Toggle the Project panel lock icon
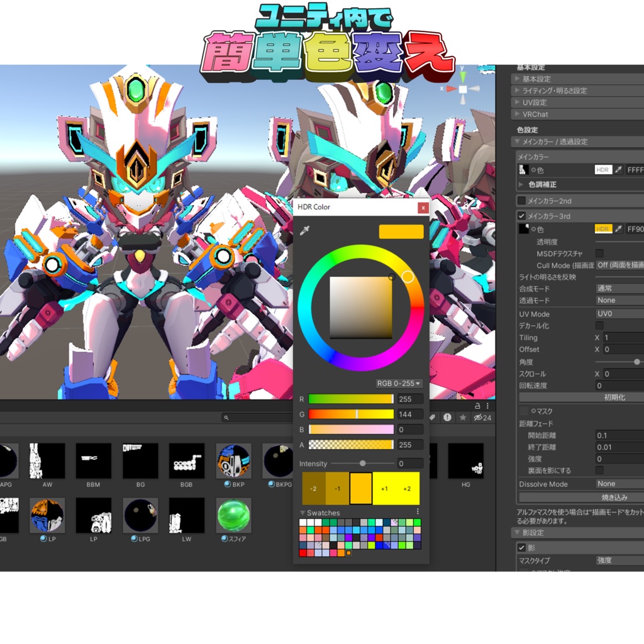This screenshot has height=644, width=644. tap(477, 406)
